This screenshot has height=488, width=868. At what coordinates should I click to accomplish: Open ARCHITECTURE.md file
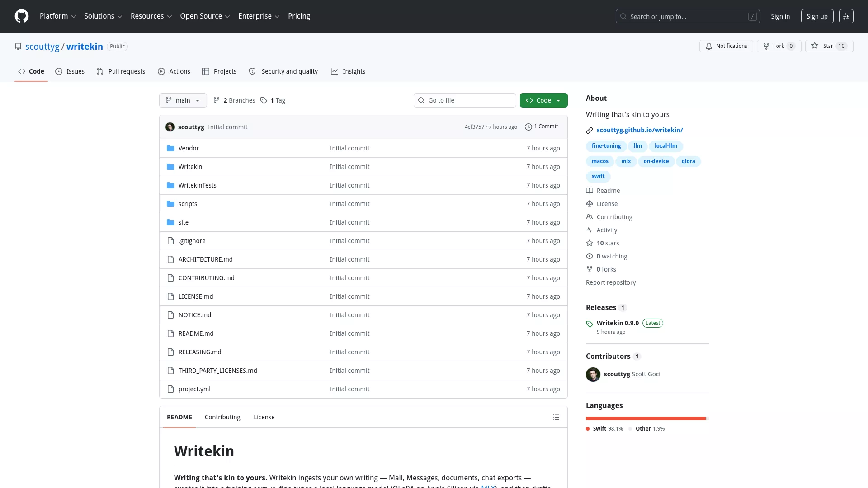(206, 259)
